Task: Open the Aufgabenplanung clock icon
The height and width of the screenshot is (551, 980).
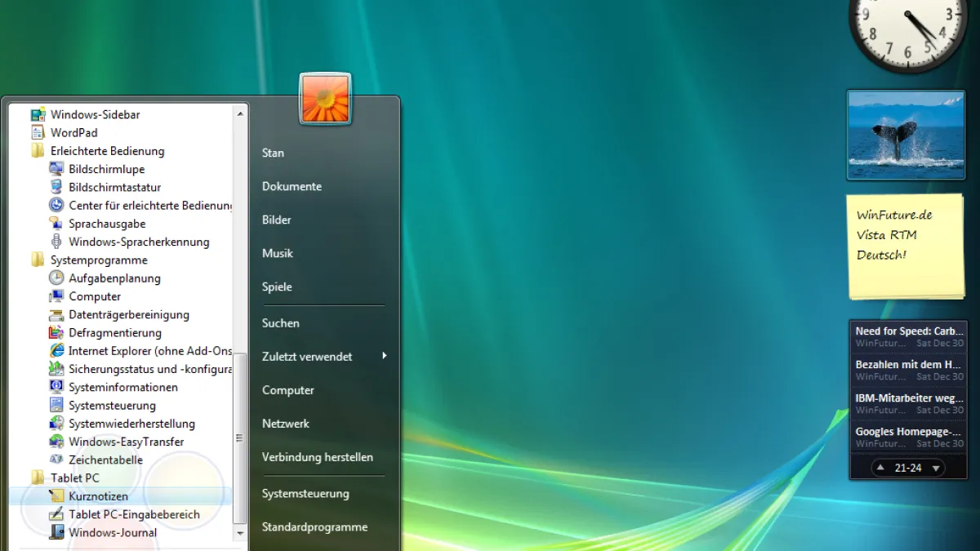Action: point(56,278)
